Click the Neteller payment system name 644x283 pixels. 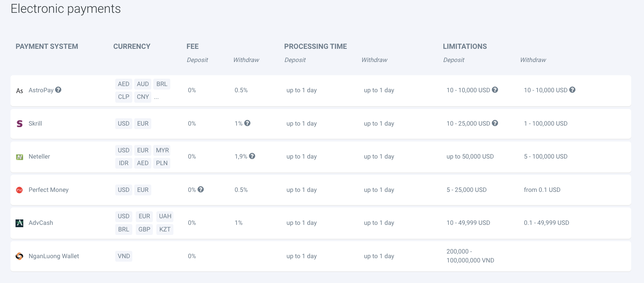[39, 157]
